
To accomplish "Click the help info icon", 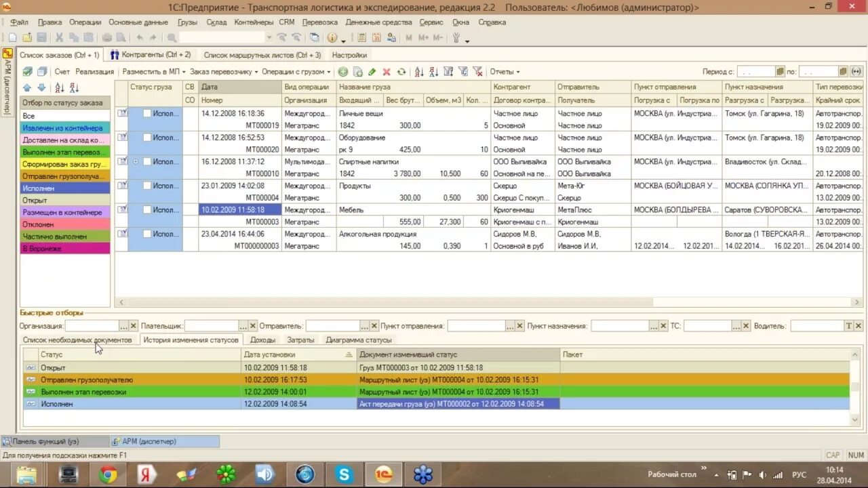I will coord(332,38).
